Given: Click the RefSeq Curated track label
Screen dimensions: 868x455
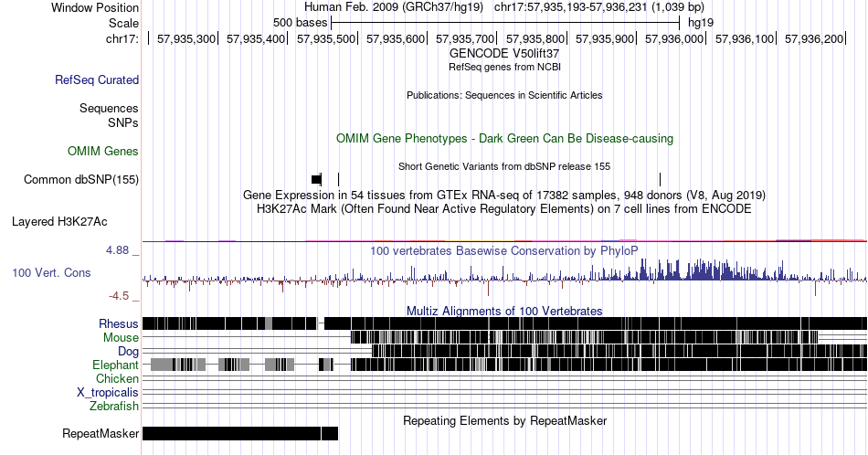Looking at the screenshot, I should (x=96, y=79).
